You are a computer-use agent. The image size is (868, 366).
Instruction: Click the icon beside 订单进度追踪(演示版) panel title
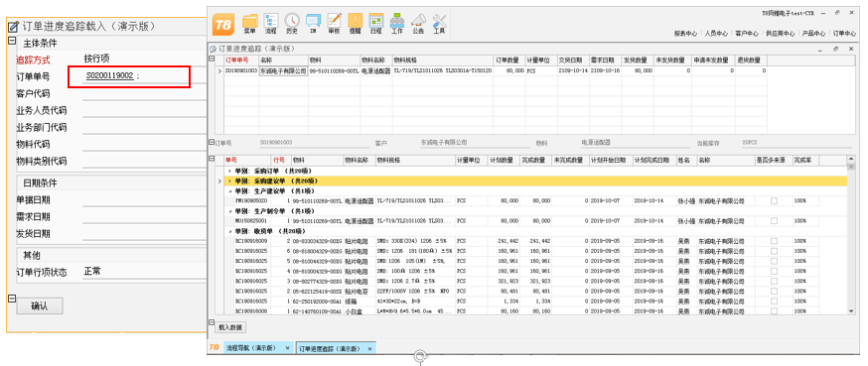click(213, 49)
